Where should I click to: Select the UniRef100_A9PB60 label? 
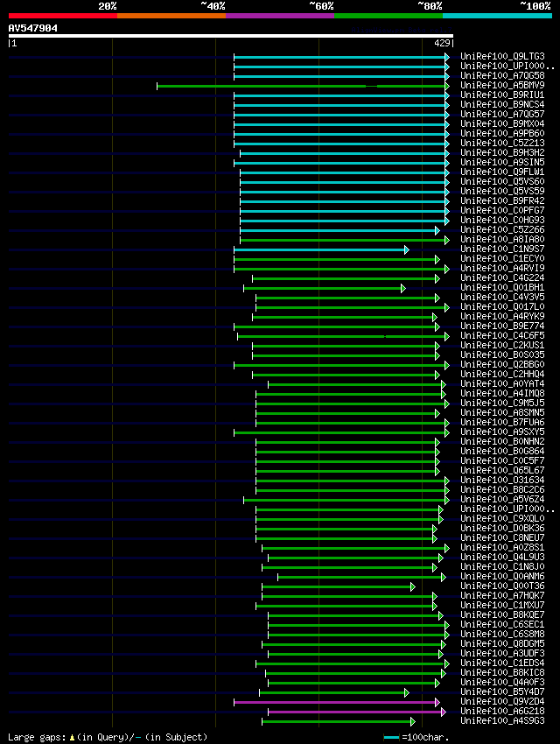tap(502, 133)
